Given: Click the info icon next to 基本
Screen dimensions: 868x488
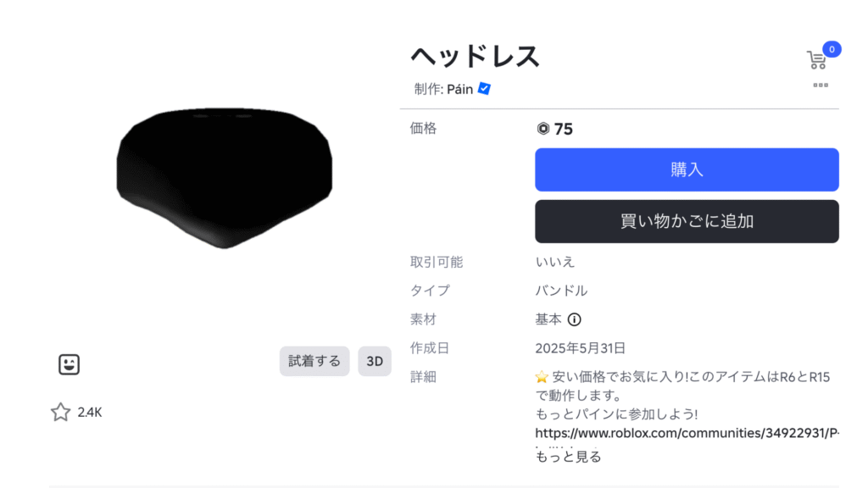Looking at the screenshot, I should [575, 319].
